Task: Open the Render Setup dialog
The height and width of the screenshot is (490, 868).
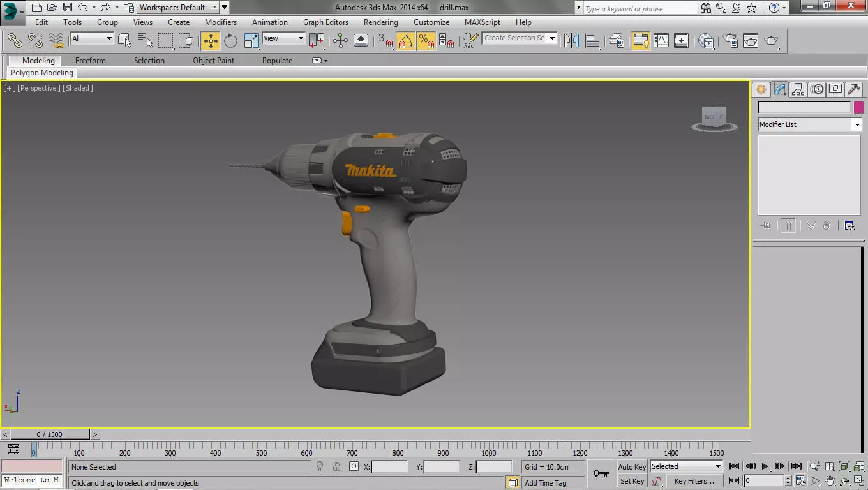Action: [730, 41]
